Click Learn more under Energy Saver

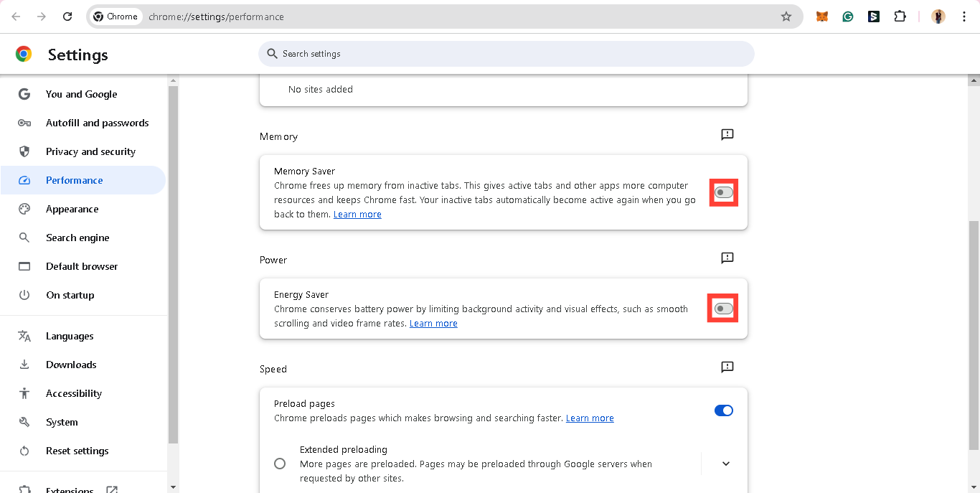pos(433,324)
